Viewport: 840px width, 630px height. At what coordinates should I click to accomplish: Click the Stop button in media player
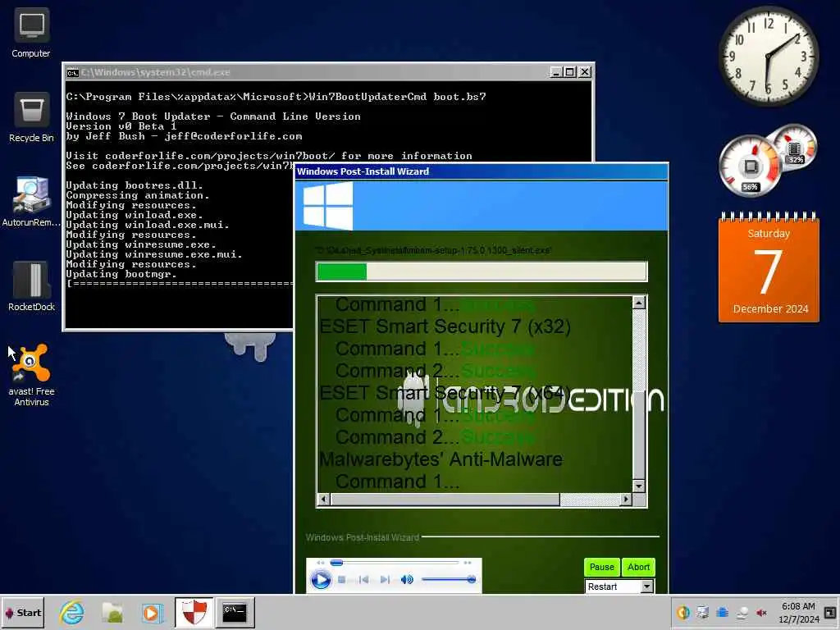click(x=342, y=580)
